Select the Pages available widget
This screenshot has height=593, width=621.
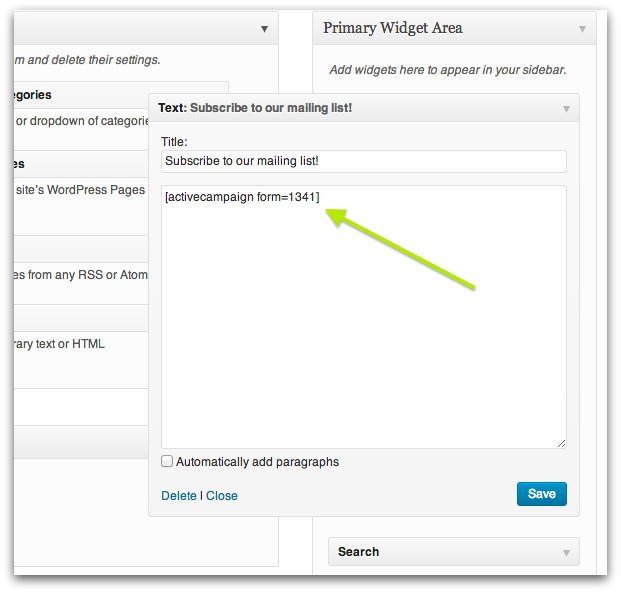pyautogui.click(x=81, y=164)
